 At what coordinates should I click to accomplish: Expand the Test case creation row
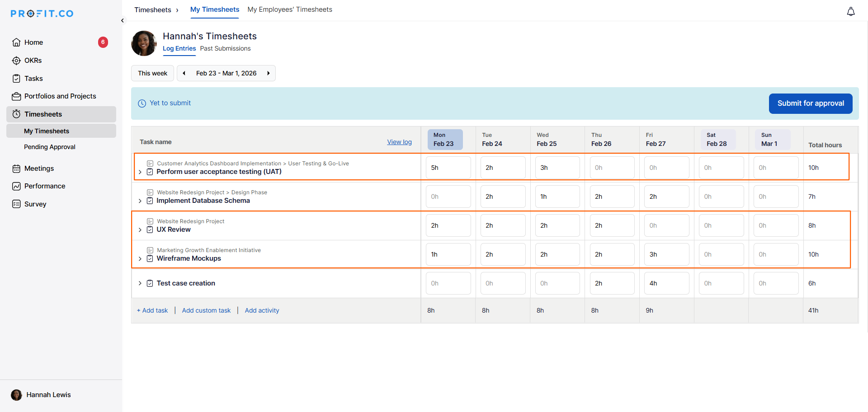140,283
